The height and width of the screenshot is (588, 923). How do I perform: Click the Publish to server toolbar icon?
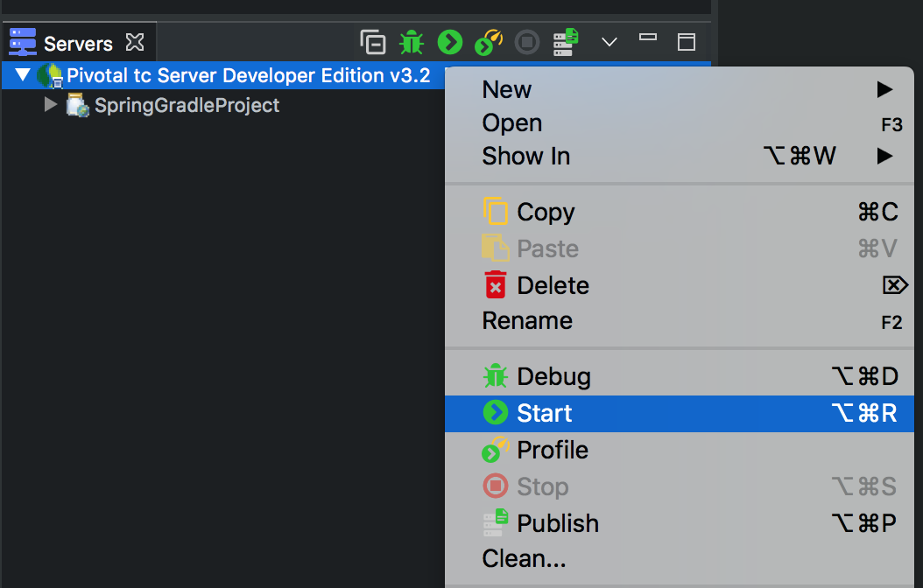pyautogui.click(x=566, y=42)
